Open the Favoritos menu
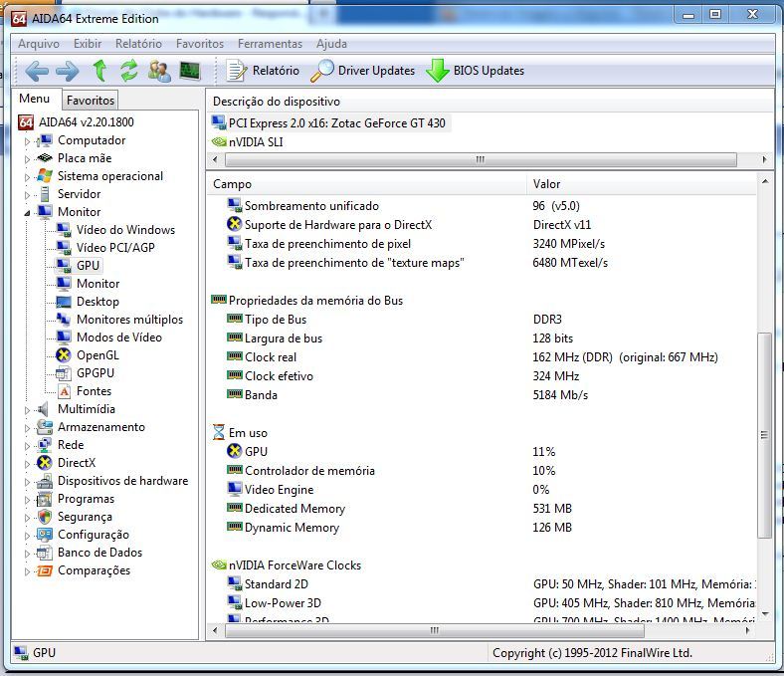784x676 pixels. click(200, 44)
